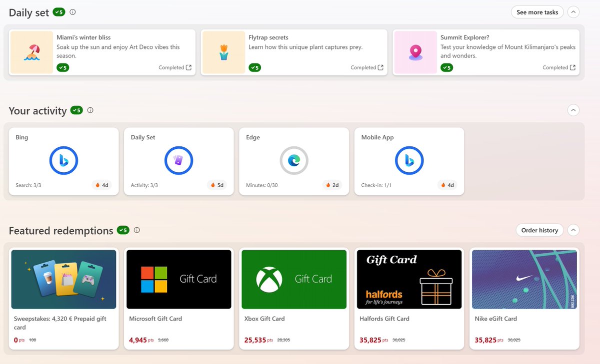Image resolution: width=600 pixels, height=364 pixels.
Task: Click the Your activity heading
Action: (x=37, y=111)
